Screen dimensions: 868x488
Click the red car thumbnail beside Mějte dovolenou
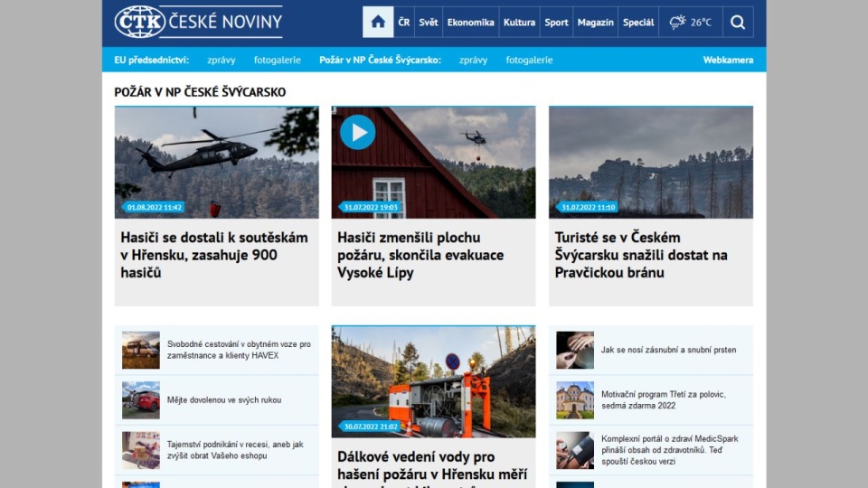pyautogui.click(x=141, y=400)
